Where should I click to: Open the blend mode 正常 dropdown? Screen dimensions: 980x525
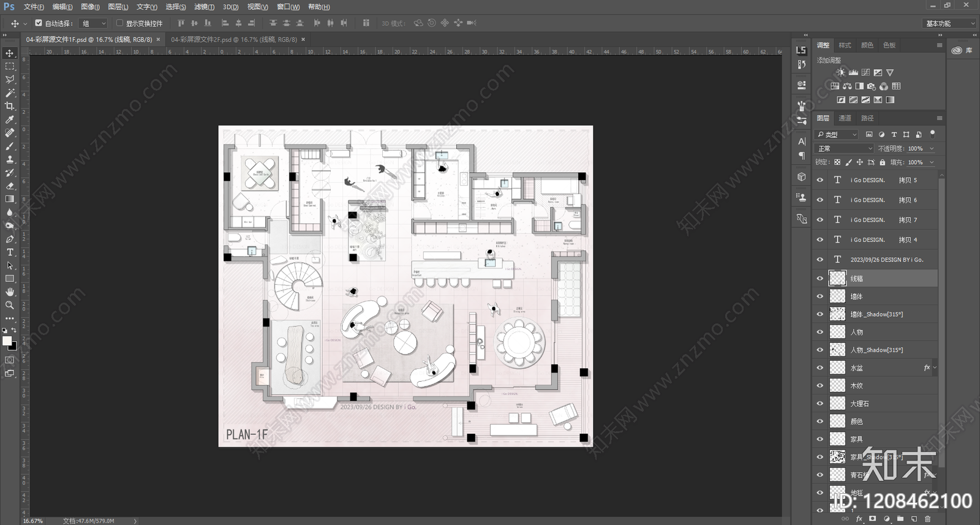[x=844, y=148]
